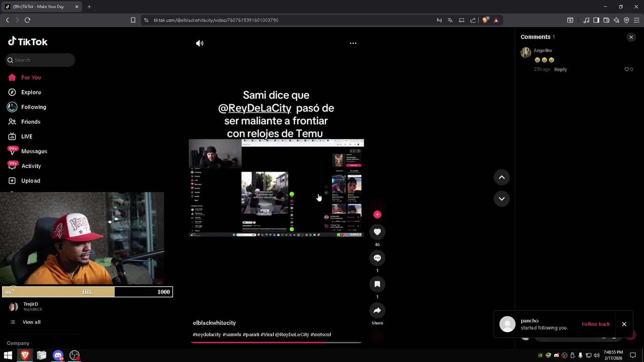Like the video with the heart icon
This screenshot has width=644, height=362.
coord(377,232)
